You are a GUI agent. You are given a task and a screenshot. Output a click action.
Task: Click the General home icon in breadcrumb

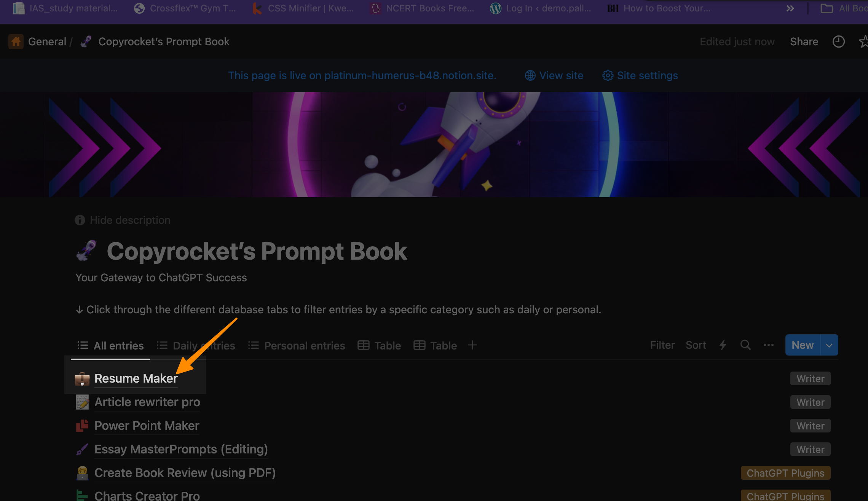16,41
